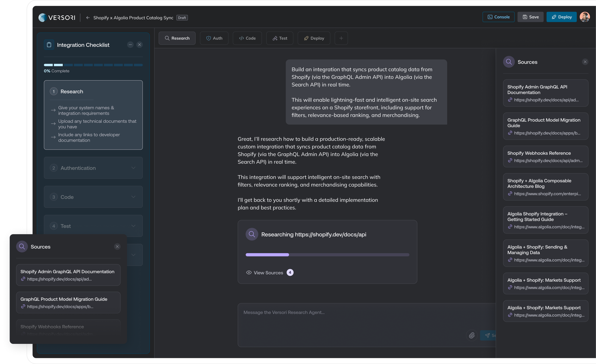Open Algolia + Shopify: Sending & Managing Data source
596x364 pixels.
[546, 253]
